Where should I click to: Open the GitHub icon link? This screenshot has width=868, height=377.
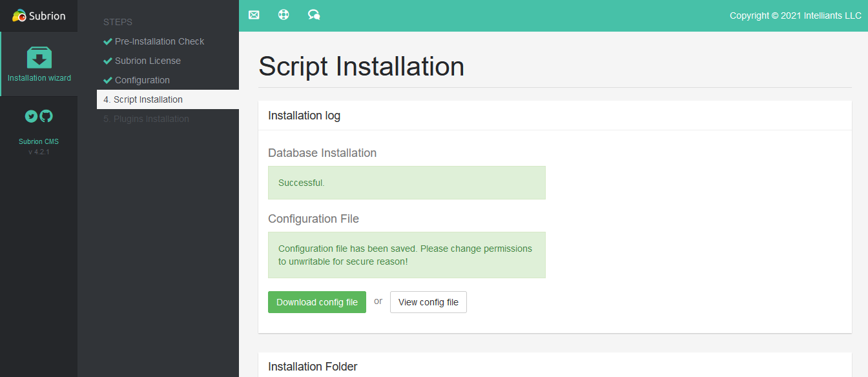(46, 116)
